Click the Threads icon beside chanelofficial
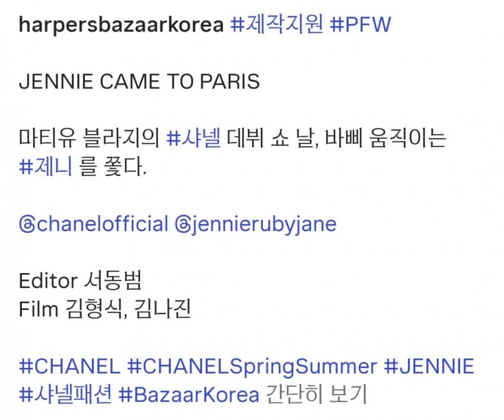Viewport: 504px width, 420px height. [x=27, y=225]
